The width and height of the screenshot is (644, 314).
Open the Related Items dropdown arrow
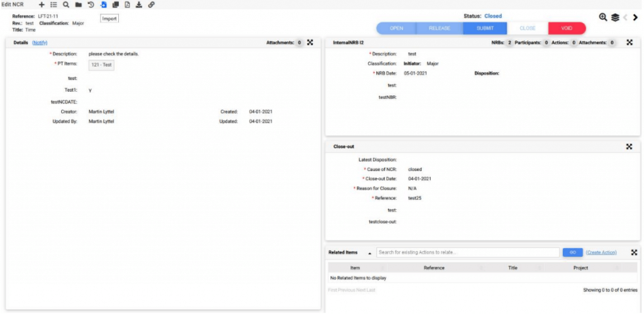tap(370, 253)
